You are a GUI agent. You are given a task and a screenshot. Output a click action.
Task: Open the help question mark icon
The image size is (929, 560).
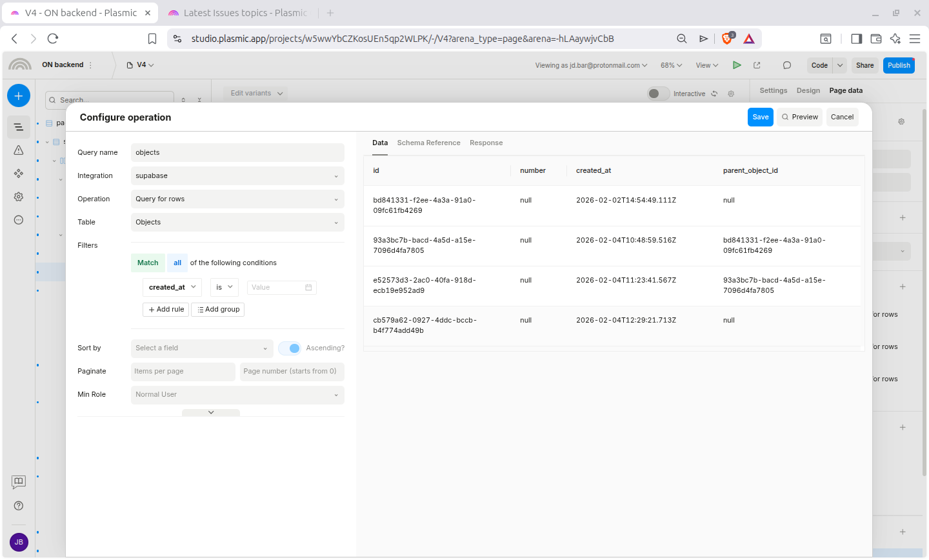click(19, 506)
